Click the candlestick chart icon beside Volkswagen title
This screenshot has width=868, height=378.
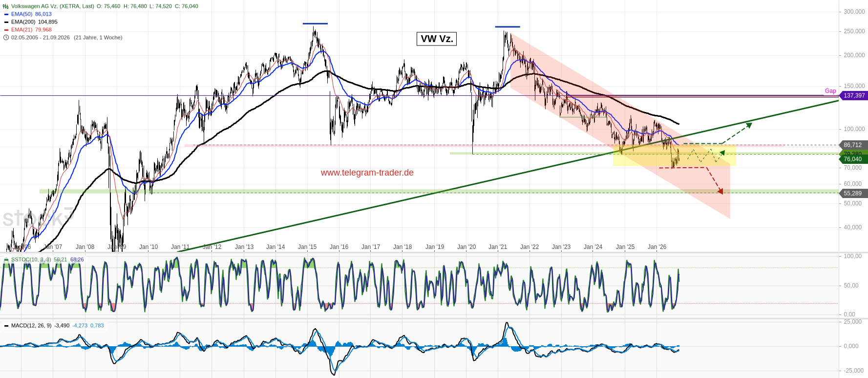(6, 6)
